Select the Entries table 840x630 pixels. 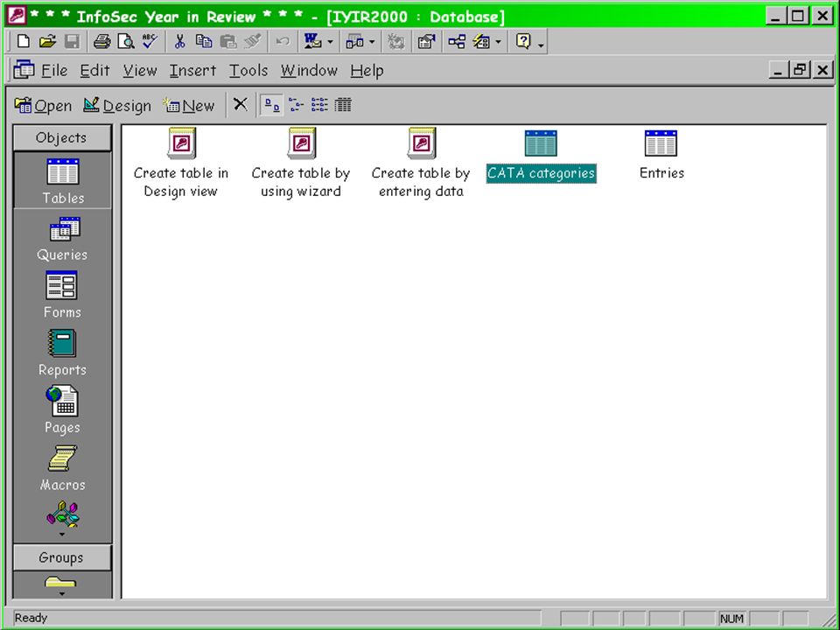(x=661, y=155)
